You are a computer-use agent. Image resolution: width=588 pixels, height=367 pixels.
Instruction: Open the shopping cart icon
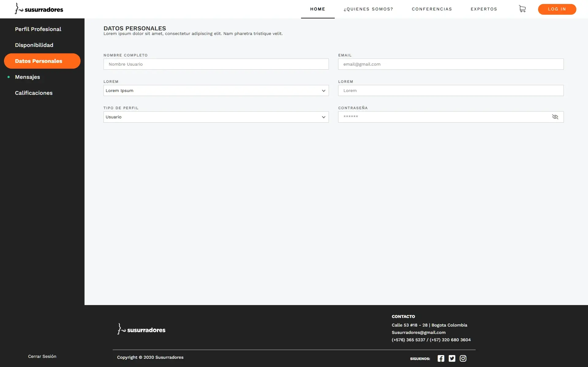click(522, 9)
